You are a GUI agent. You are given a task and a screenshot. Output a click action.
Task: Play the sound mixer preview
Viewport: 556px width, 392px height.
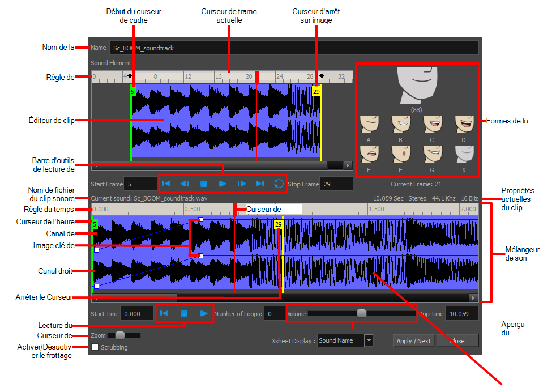click(204, 313)
